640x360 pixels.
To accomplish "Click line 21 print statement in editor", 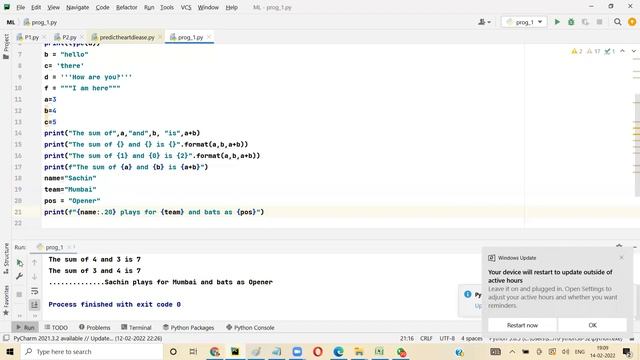I will click(154, 212).
